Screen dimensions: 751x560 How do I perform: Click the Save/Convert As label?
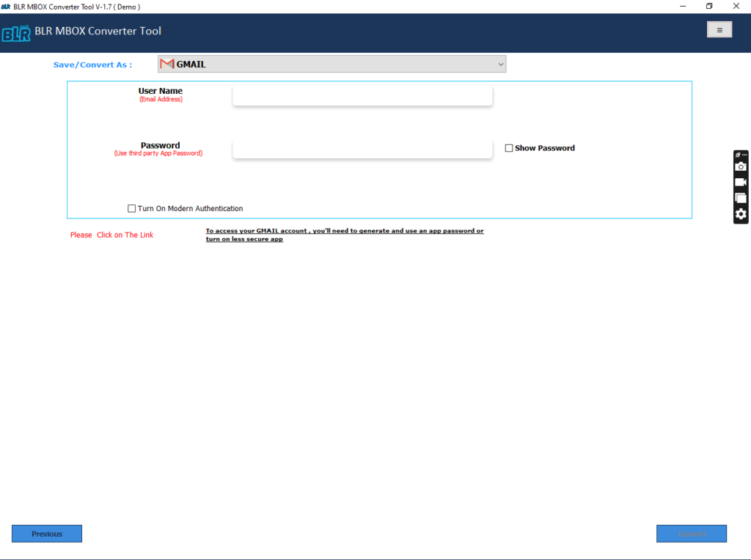92,65
